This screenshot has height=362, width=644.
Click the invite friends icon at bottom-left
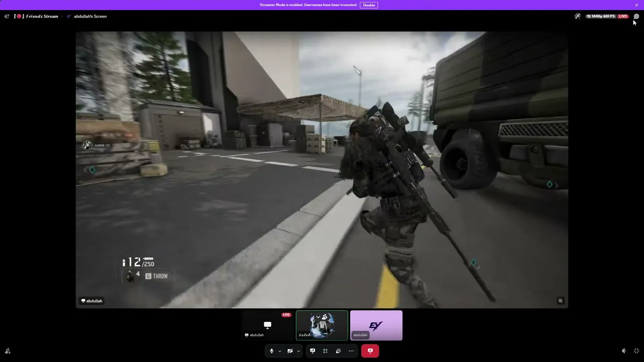8,351
